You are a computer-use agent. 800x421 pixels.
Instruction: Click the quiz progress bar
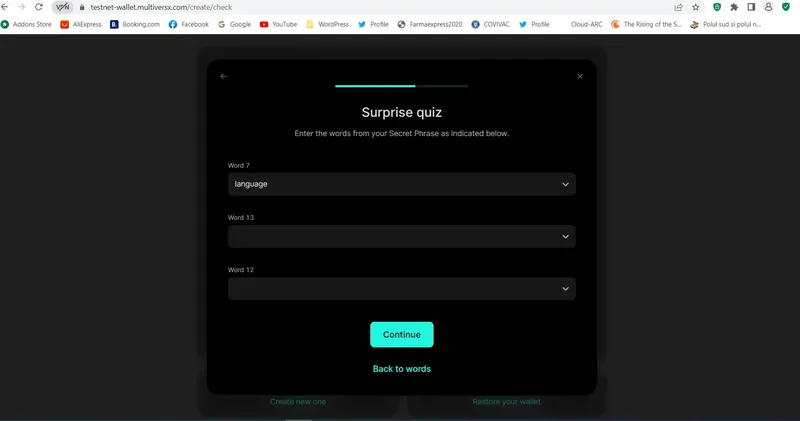pyautogui.click(x=402, y=86)
